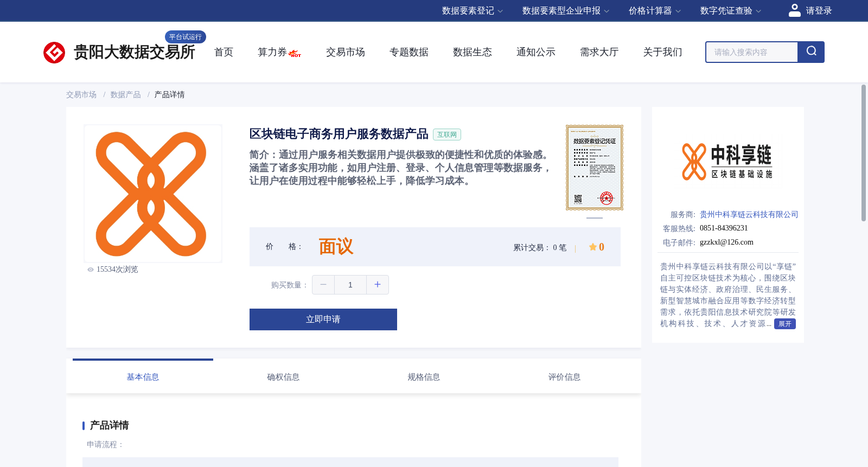Focus the search input field

click(x=752, y=52)
